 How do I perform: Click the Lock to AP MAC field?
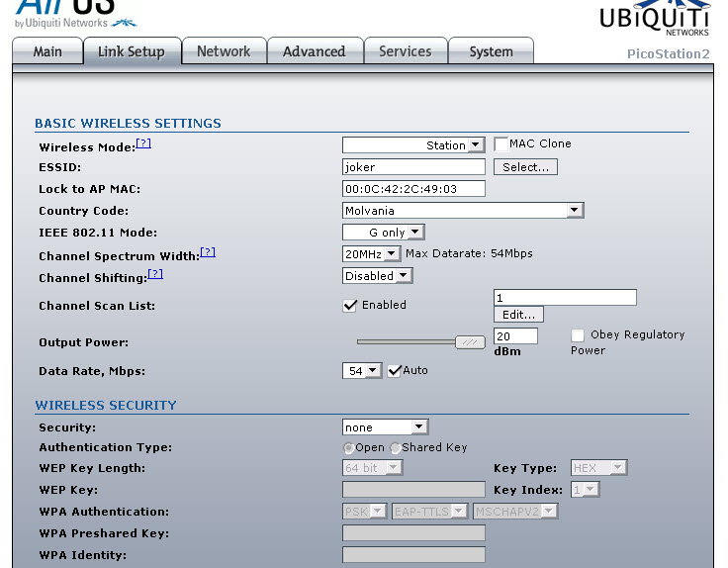coord(413,189)
